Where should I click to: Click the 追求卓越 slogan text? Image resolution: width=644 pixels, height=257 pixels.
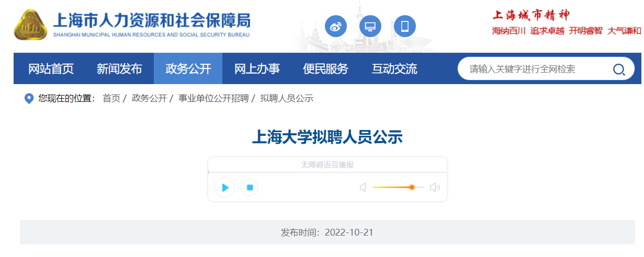click(547, 31)
